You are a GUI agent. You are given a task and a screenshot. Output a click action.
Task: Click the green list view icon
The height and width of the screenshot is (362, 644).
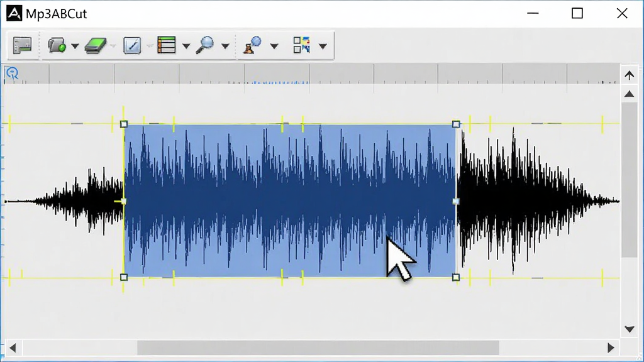click(166, 45)
